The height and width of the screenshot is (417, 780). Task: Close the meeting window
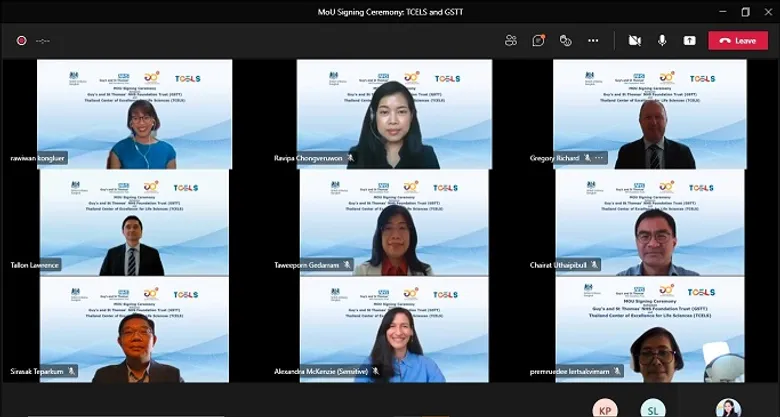click(768, 11)
